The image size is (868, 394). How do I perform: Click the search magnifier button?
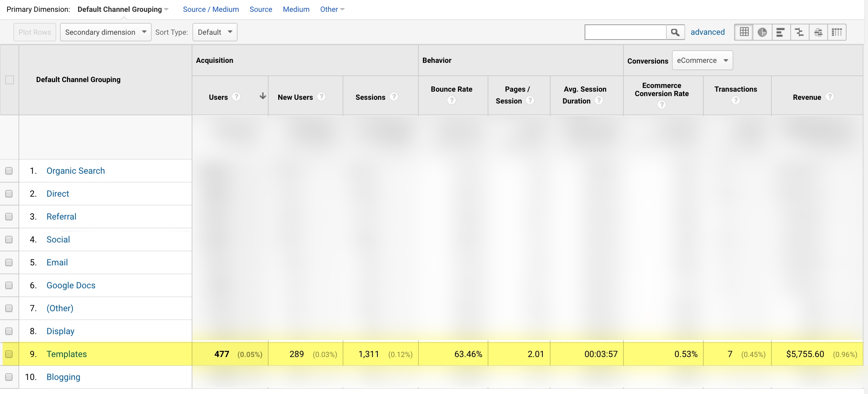[x=675, y=32]
